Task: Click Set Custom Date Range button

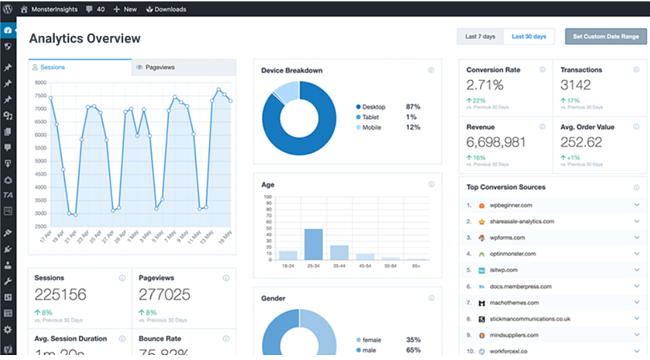Action: (x=606, y=36)
